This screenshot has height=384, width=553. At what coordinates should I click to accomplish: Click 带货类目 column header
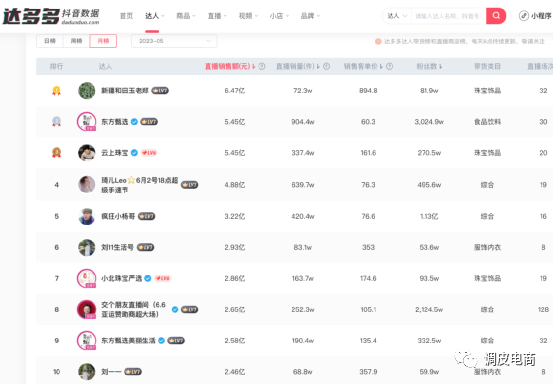tap(487, 66)
